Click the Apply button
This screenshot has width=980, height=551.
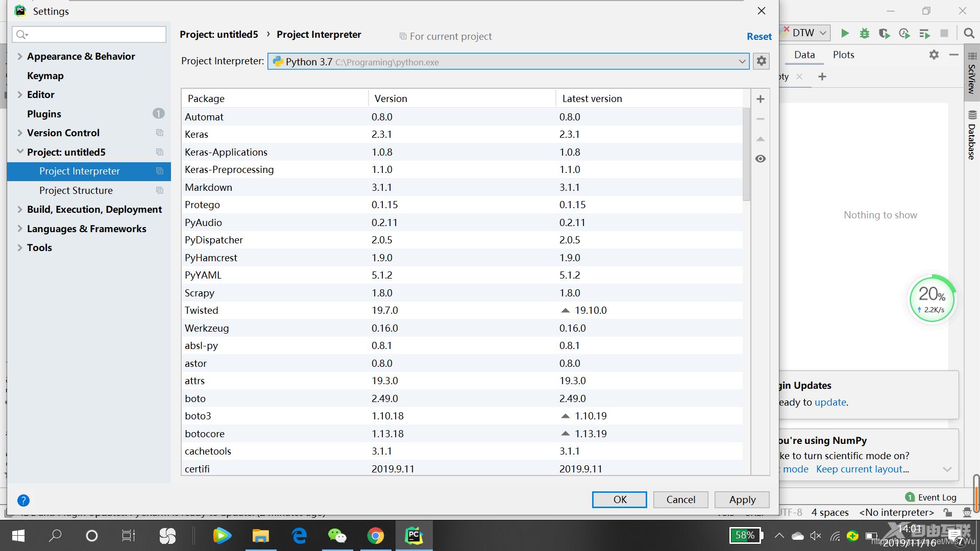click(742, 499)
